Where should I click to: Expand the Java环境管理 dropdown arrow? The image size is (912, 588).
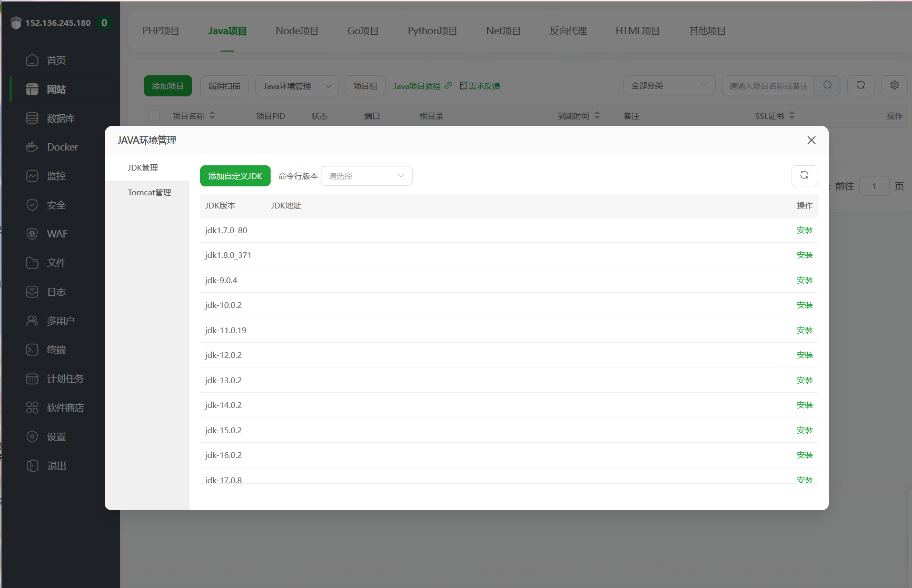tap(328, 86)
